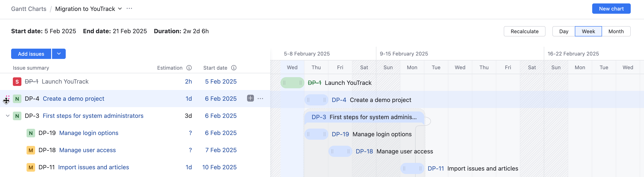
Task: Click the DP-11 start date 10 Feb 2025
Action: tap(219, 167)
